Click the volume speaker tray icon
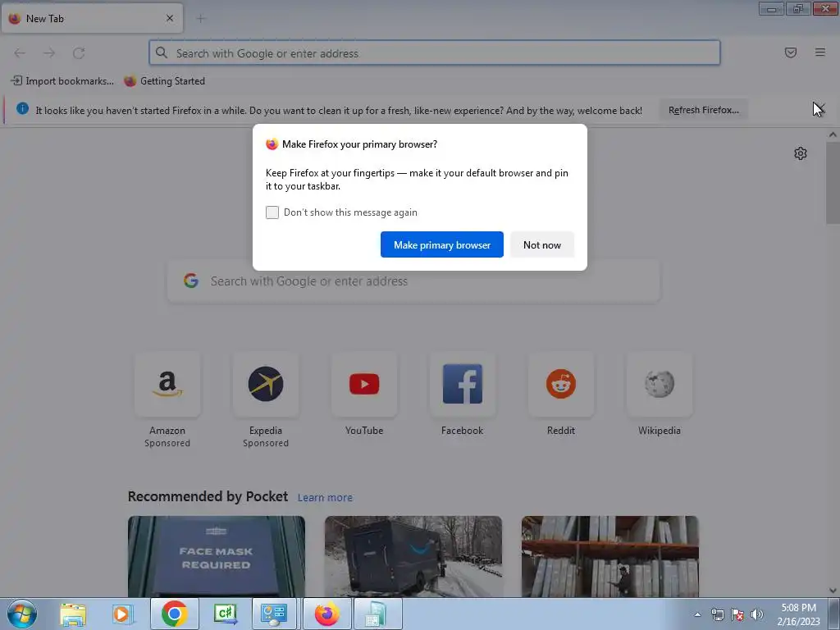 pyautogui.click(x=757, y=614)
